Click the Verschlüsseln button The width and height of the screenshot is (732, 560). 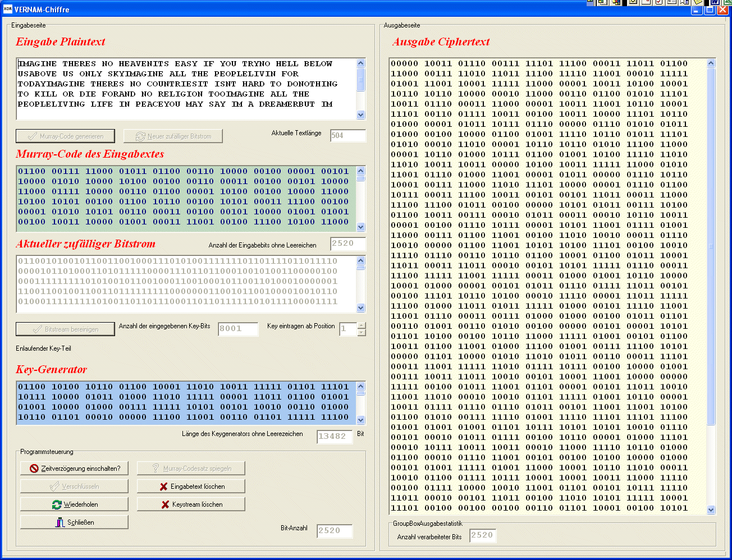pos(74,486)
